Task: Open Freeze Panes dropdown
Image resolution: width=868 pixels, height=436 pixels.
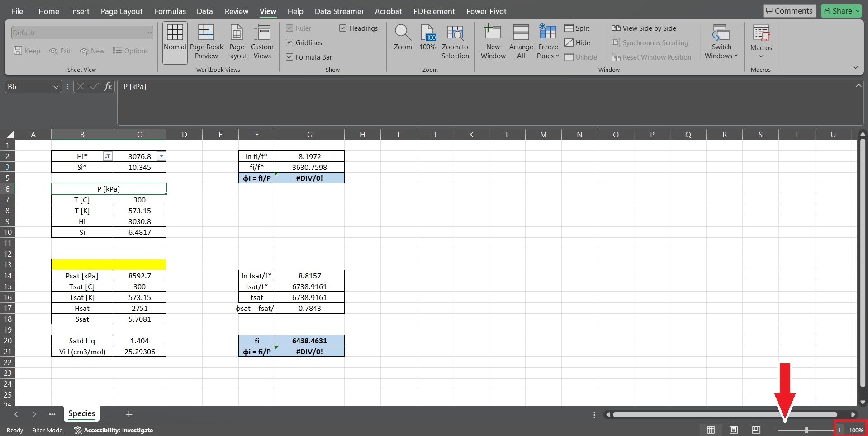Action: (x=548, y=42)
